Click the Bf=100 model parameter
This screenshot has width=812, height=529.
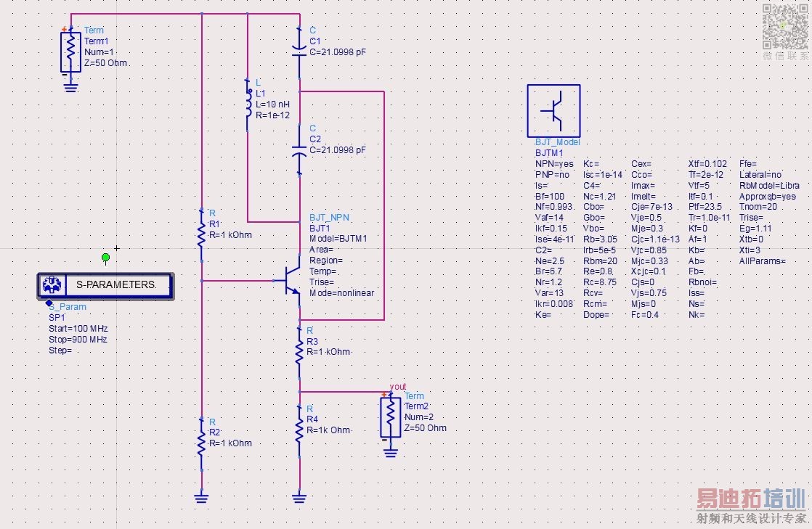(550, 196)
